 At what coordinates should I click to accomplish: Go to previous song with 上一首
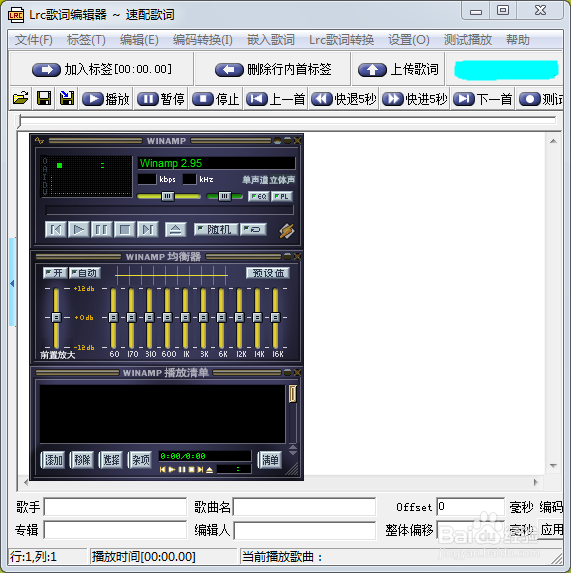276,99
